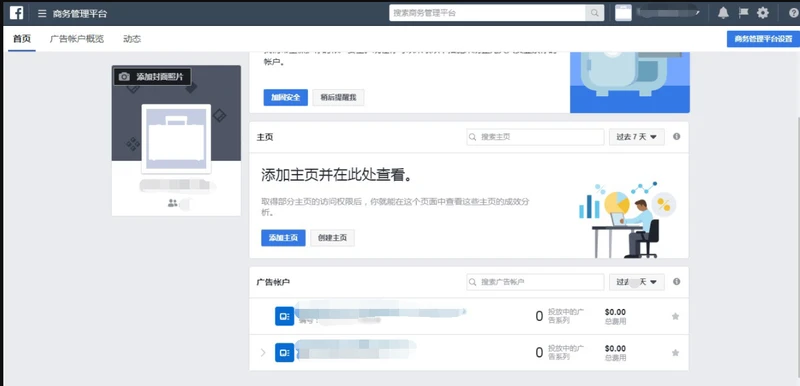Click the people icon under business name

(x=172, y=203)
